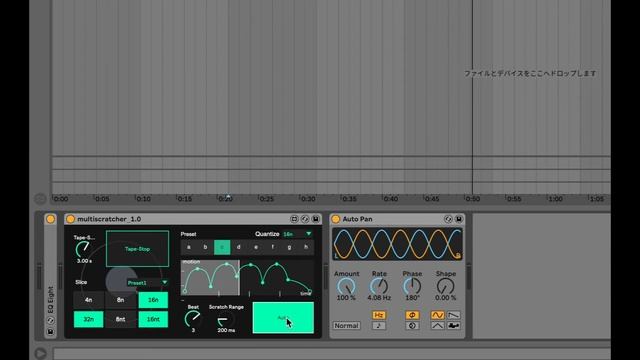The image size is (640, 360).
Task: Click the Beat knob
Action: [x=193, y=319]
